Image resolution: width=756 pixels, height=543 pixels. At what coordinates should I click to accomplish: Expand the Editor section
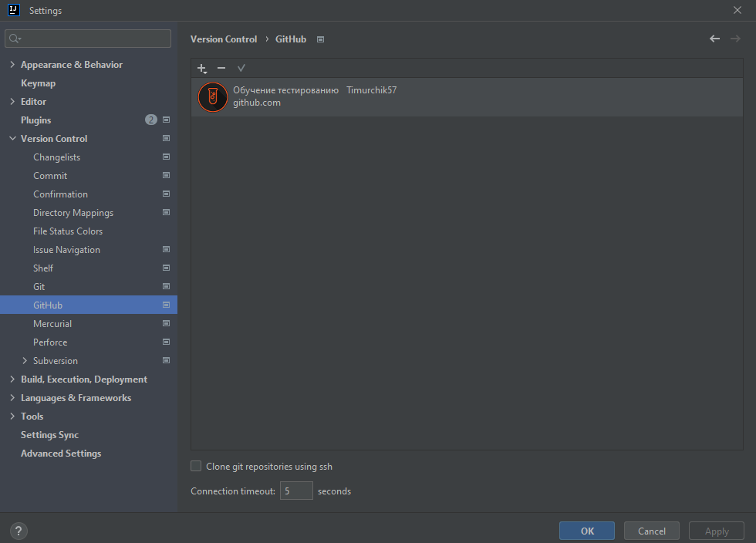point(12,101)
